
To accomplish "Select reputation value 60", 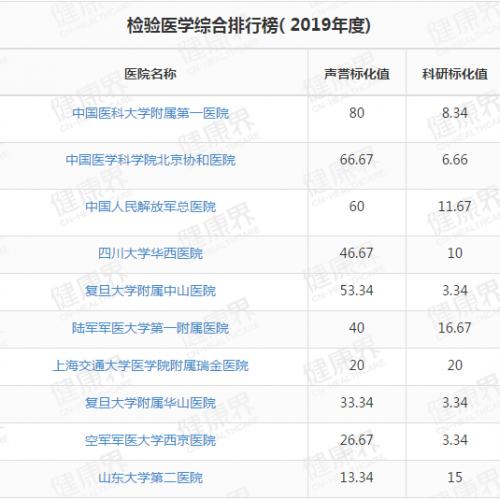I will (357, 206).
